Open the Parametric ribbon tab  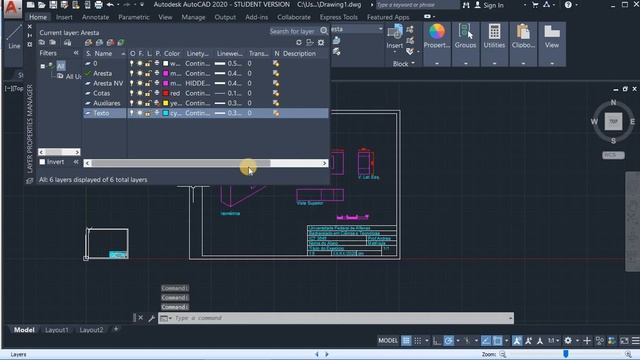point(134,17)
